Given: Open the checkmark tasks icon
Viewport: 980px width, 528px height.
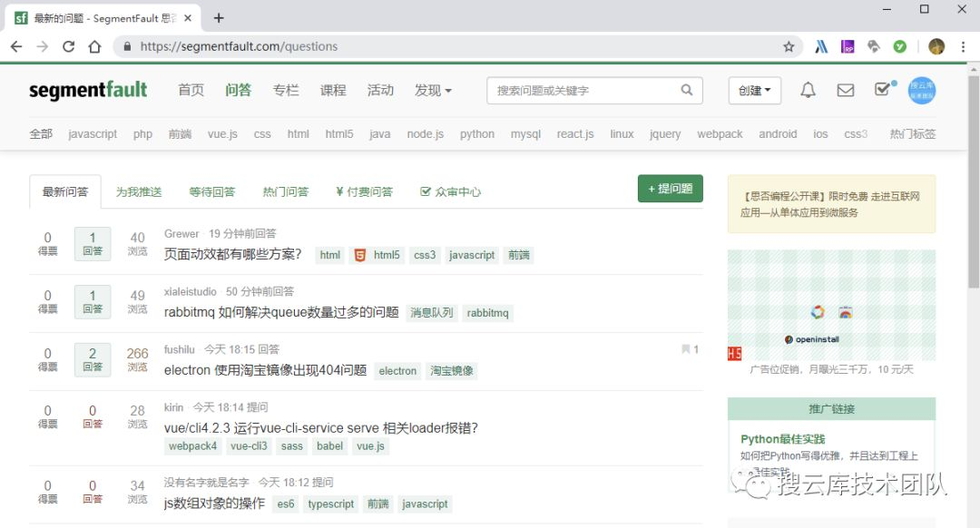Looking at the screenshot, I should coord(884,89).
